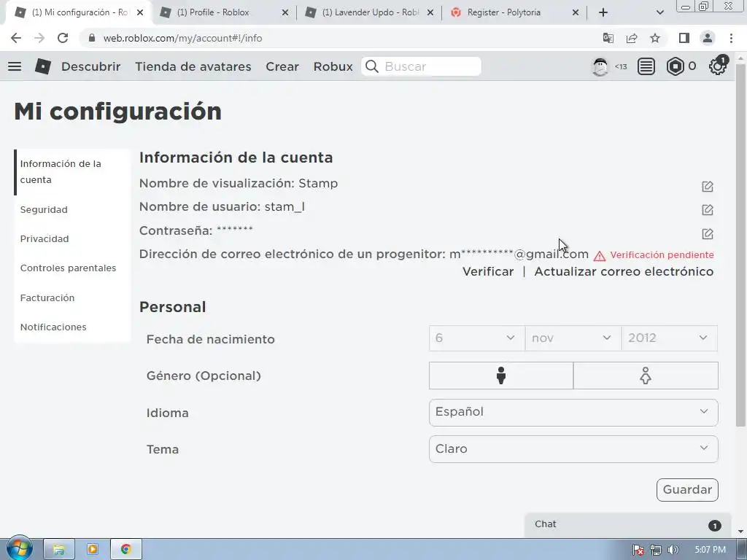This screenshot has height=560, width=747.
Task: Click the page vertical scrollbar
Action: 740,245
